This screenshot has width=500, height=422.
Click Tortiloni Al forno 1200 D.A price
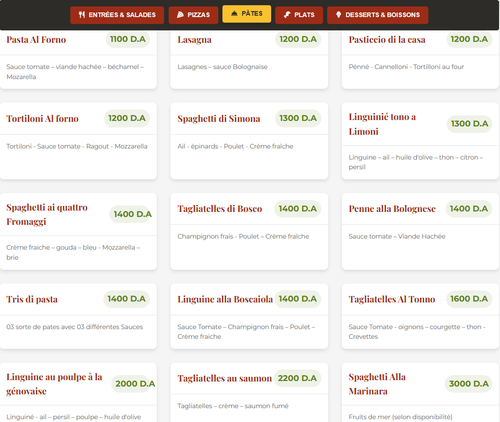pyautogui.click(x=127, y=118)
